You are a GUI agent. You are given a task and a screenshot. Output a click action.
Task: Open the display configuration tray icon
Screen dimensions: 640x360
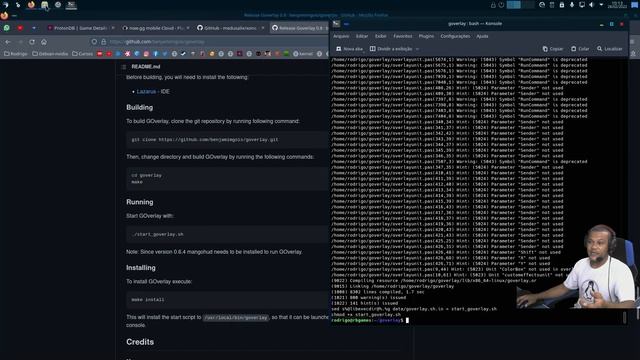582,5
